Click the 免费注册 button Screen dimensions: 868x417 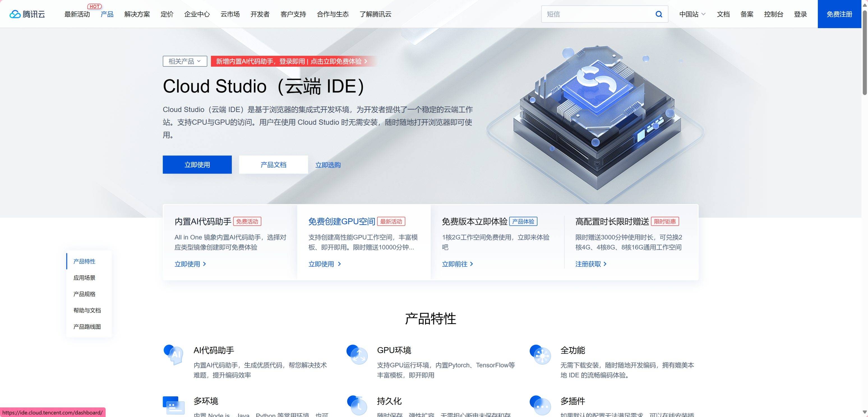(x=839, y=14)
